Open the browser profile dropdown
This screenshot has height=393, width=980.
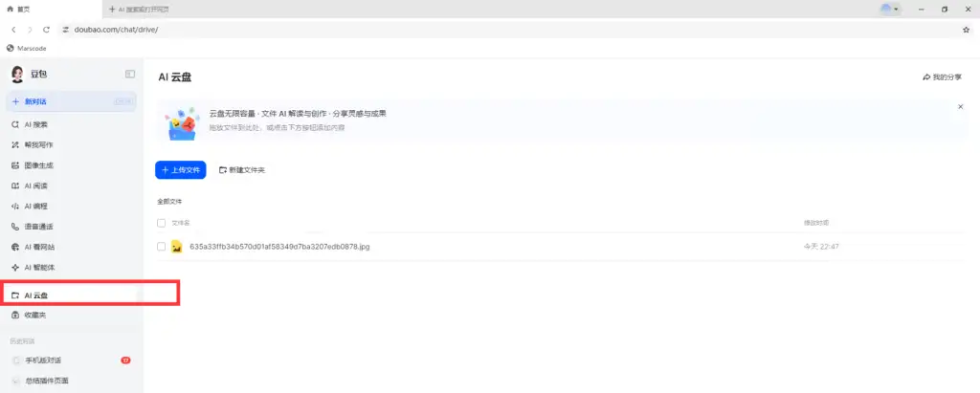tap(890, 10)
